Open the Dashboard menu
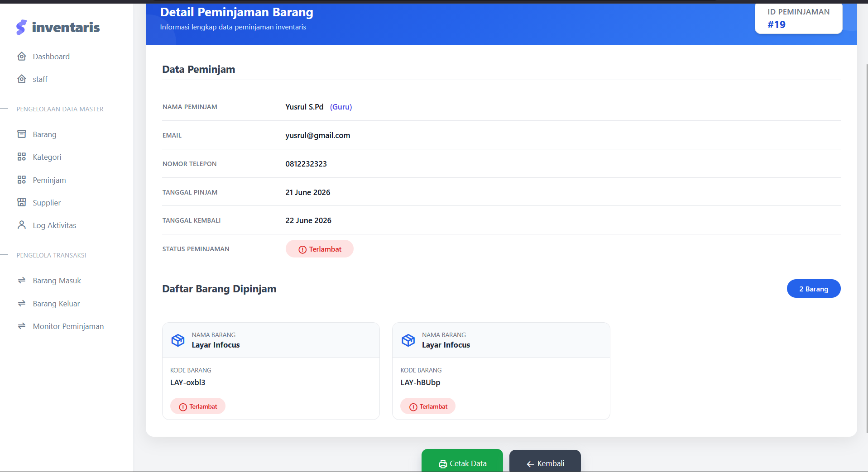 point(51,57)
